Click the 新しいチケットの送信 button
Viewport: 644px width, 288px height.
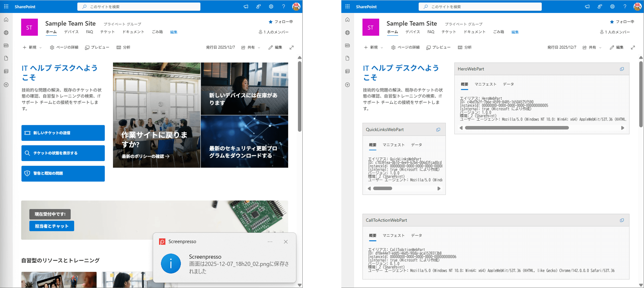(x=63, y=133)
